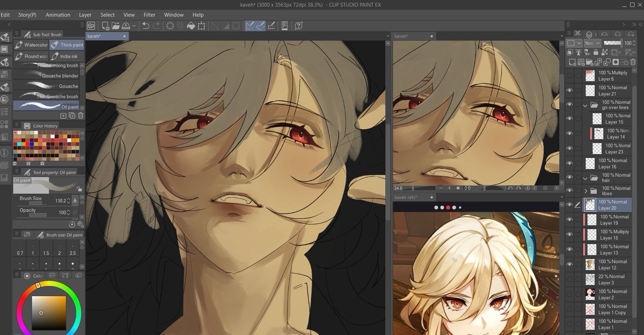Click the layer opacity stepper arrows

[634, 43]
